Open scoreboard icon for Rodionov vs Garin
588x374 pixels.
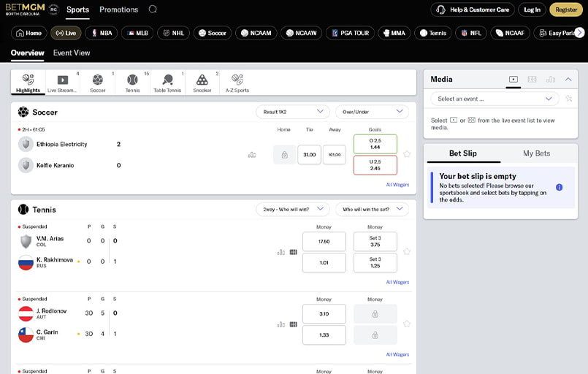[293, 324]
